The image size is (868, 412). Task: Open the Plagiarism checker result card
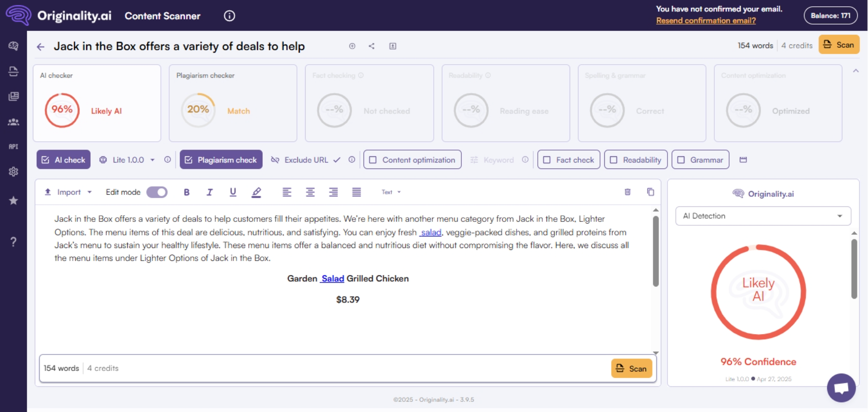(x=233, y=103)
